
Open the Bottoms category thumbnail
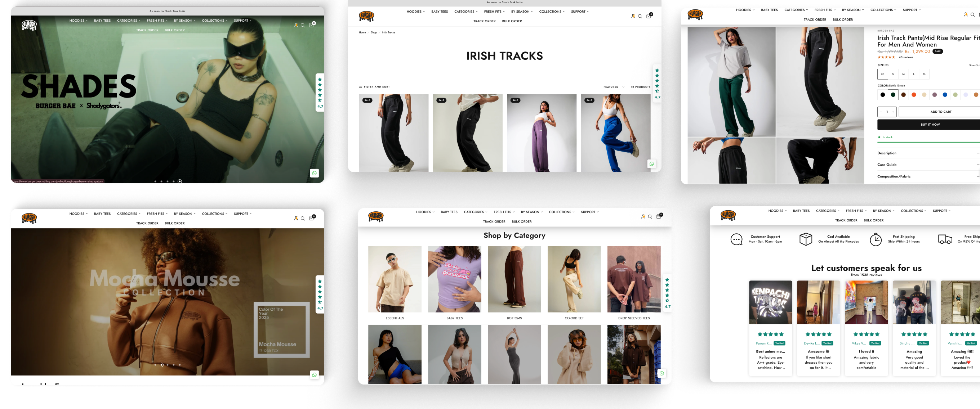(514, 279)
